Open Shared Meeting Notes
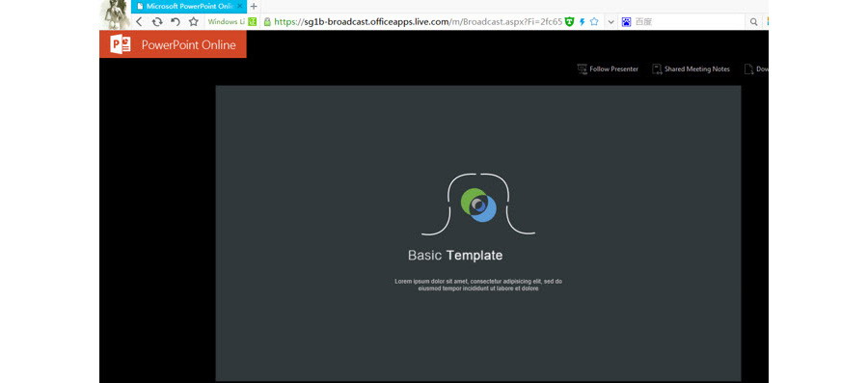Screen dimensions: 868x383 pos(691,69)
